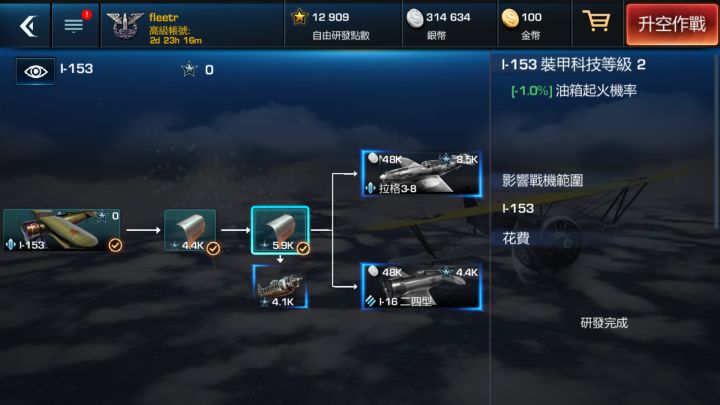Click the 研發完成 research complete label
This screenshot has width=720, height=405.
tap(604, 323)
